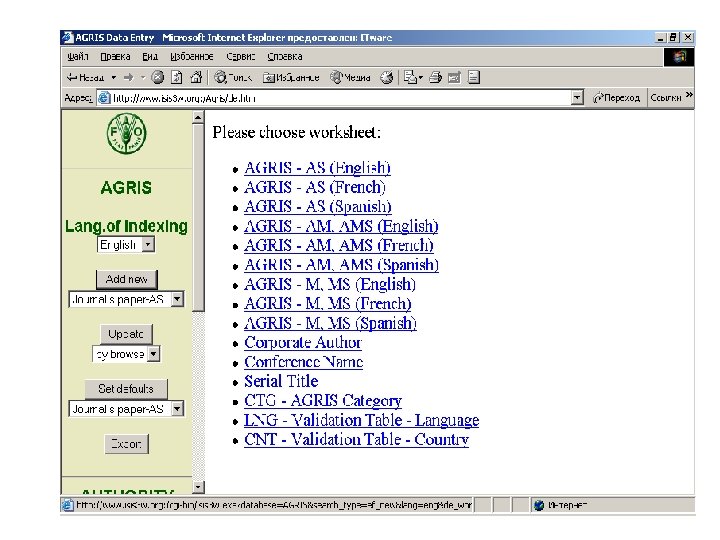Click the Print toolbar icon
This screenshot has width=720, height=540.
(x=435, y=77)
